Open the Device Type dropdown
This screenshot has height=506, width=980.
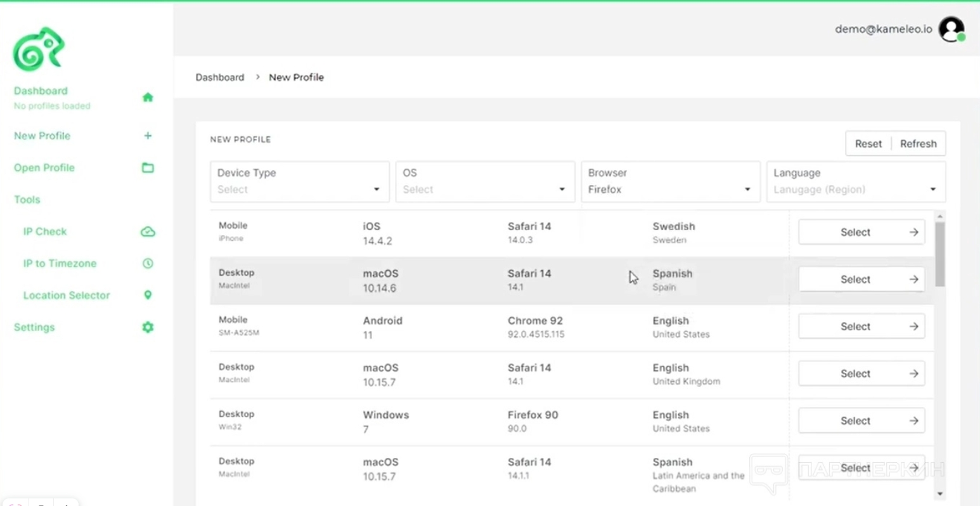(300, 181)
